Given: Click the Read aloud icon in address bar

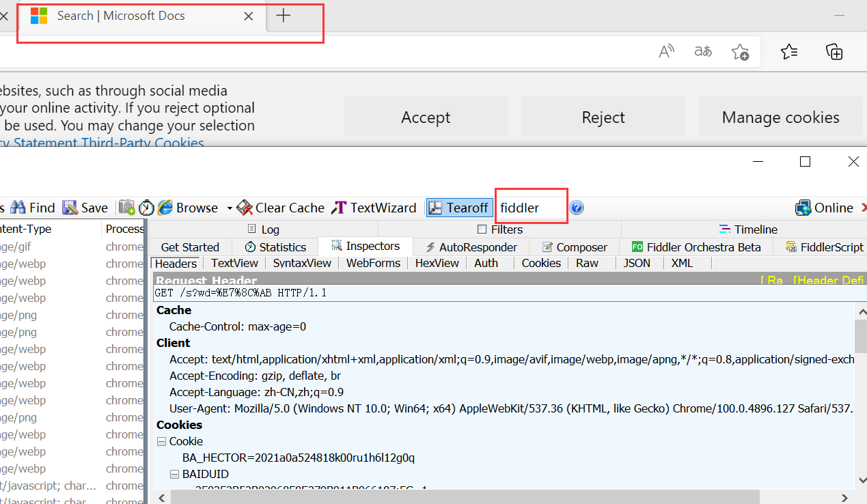Looking at the screenshot, I should tap(666, 51).
